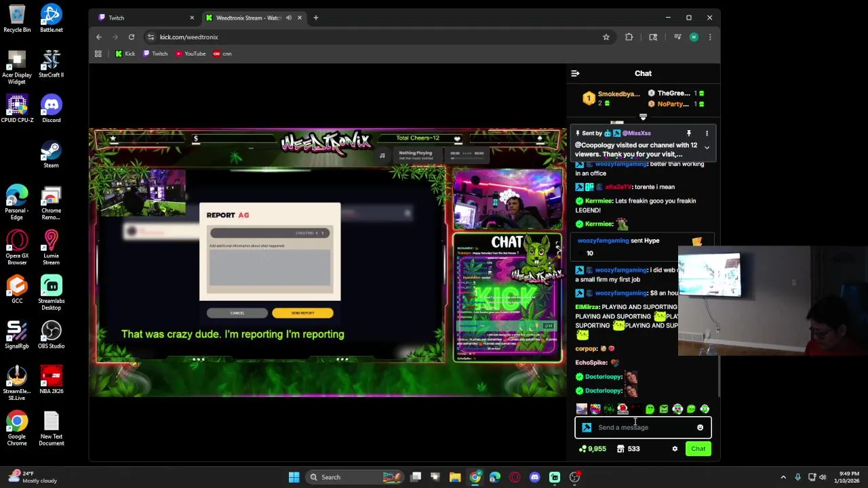Click EchoSpike username in chat

[591, 363]
